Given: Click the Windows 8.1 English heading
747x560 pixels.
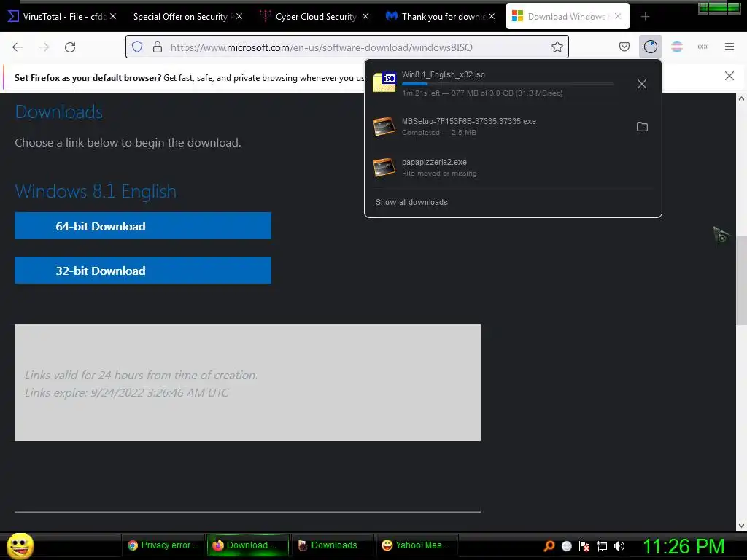Looking at the screenshot, I should [96, 191].
